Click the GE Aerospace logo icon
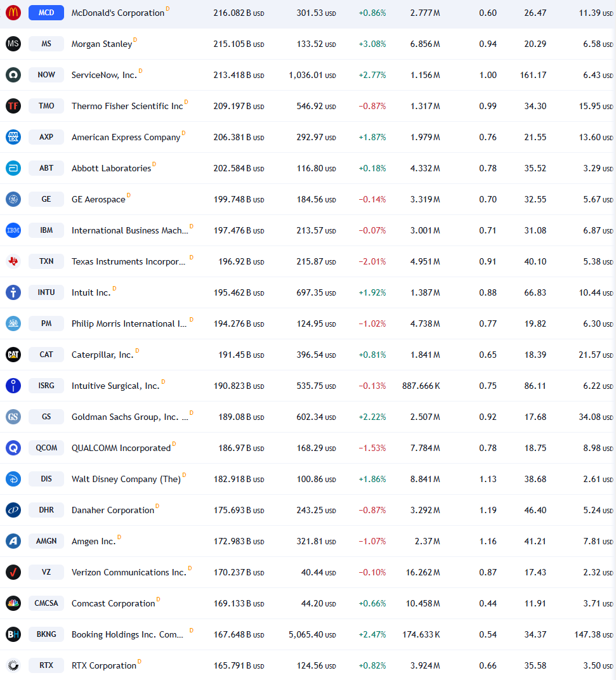616x680 pixels. point(13,199)
